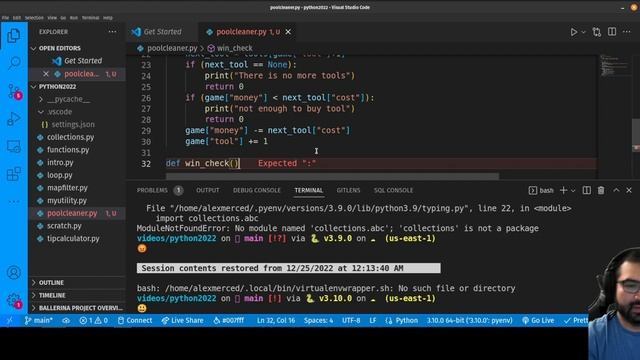Open the run button dropdown arrow
Image resolution: width=640 pixels, height=360 pixels.
pyautogui.click(x=583, y=32)
